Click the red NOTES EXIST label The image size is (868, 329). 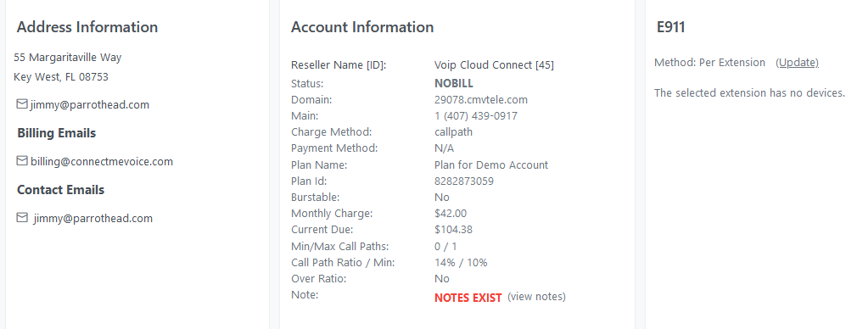468,298
